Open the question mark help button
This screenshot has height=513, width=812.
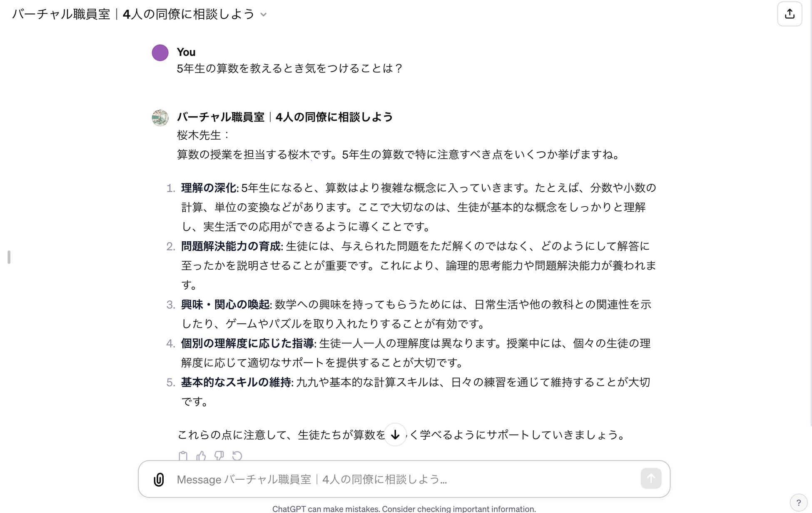click(798, 503)
